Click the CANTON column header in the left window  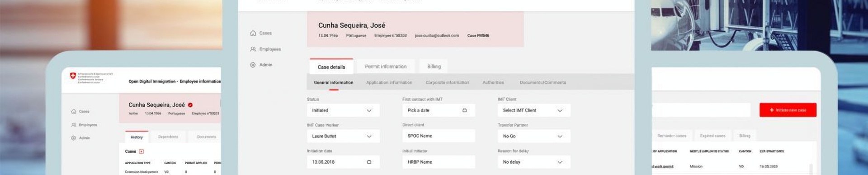(170, 163)
